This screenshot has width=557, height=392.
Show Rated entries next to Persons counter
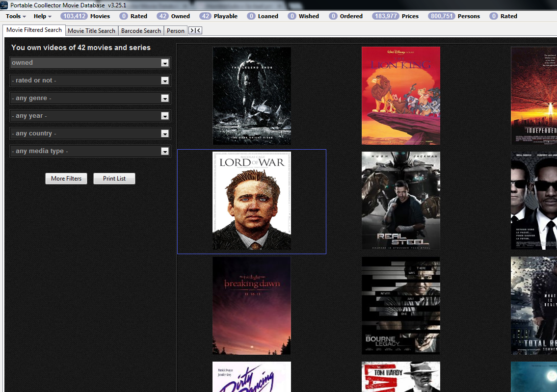(504, 16)
